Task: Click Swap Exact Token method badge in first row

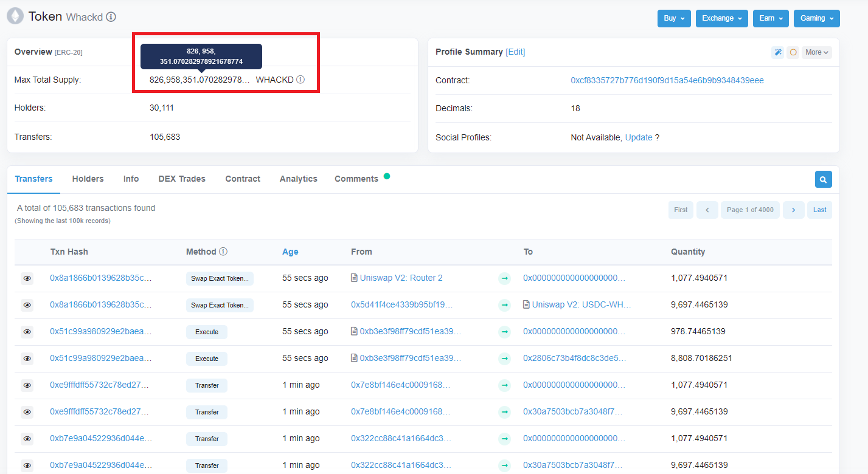Action: 220,278
